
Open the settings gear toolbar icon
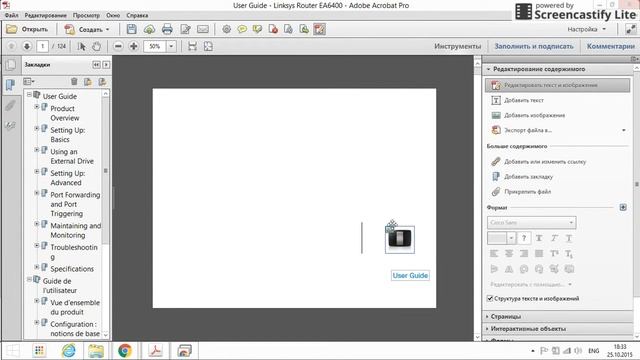[x=227, y=29]
